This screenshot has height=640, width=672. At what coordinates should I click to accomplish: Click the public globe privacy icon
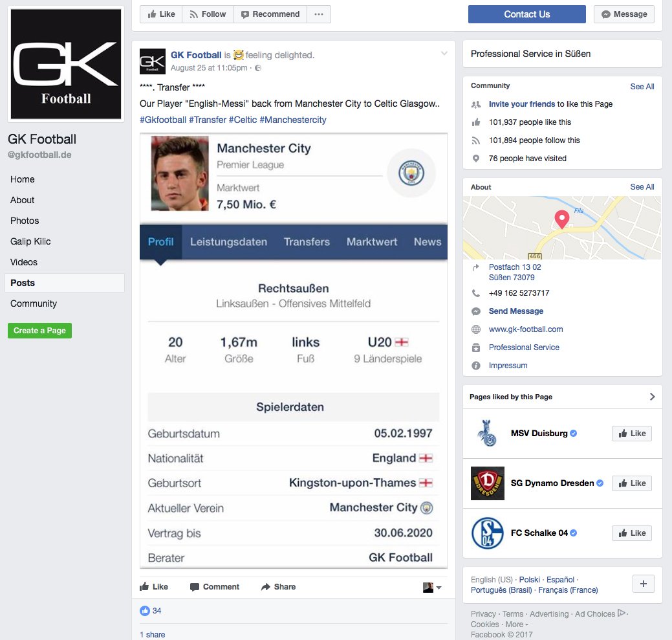pyautogui.click(x=258, y=68)
